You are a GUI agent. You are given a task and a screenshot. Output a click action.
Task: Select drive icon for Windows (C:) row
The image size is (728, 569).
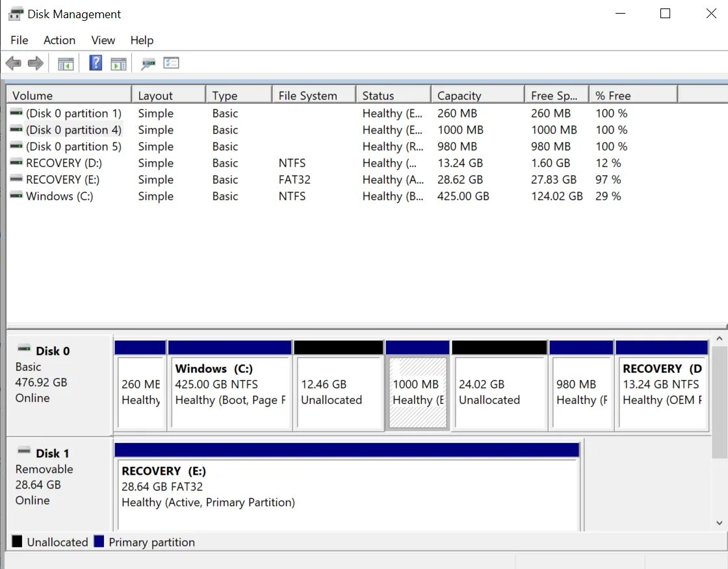pos(16,196)
